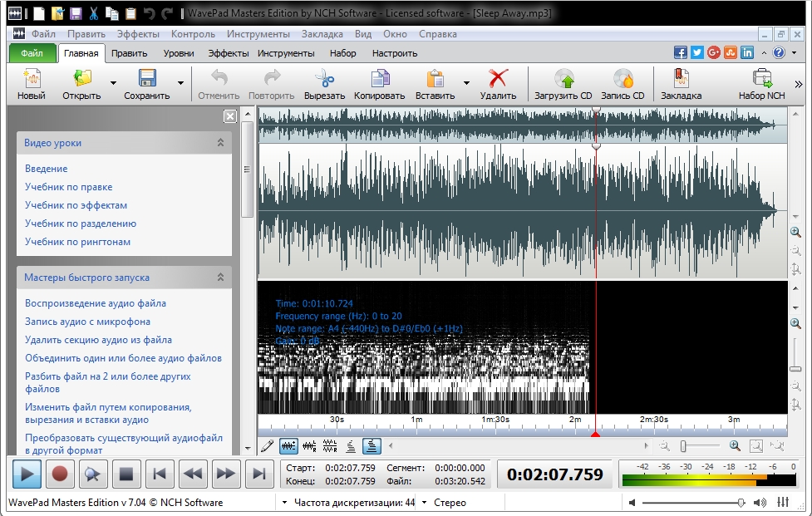The height and width of the screenshot is (516, 812).
Task: Click the Facebook share icon
Action: pos(681,53)
